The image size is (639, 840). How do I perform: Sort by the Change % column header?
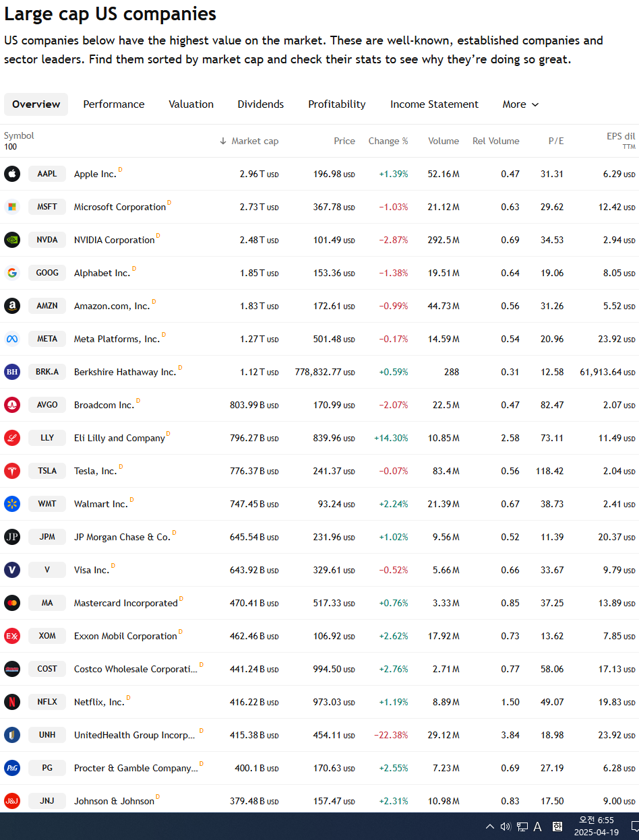[x=388, y=141]
